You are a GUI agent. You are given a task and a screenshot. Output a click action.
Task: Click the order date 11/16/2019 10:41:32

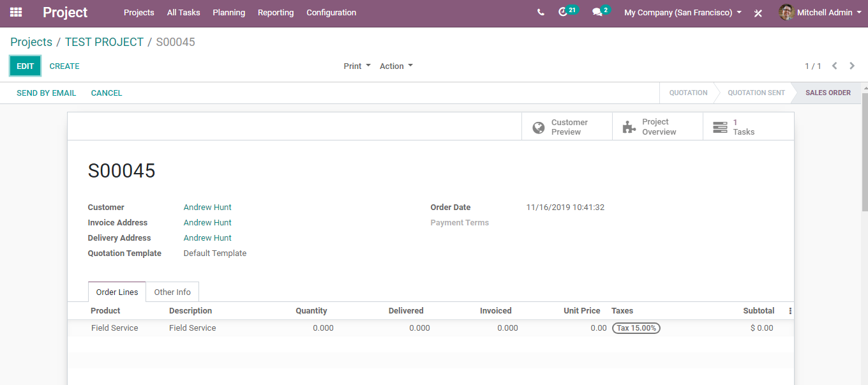pos(565,208)
